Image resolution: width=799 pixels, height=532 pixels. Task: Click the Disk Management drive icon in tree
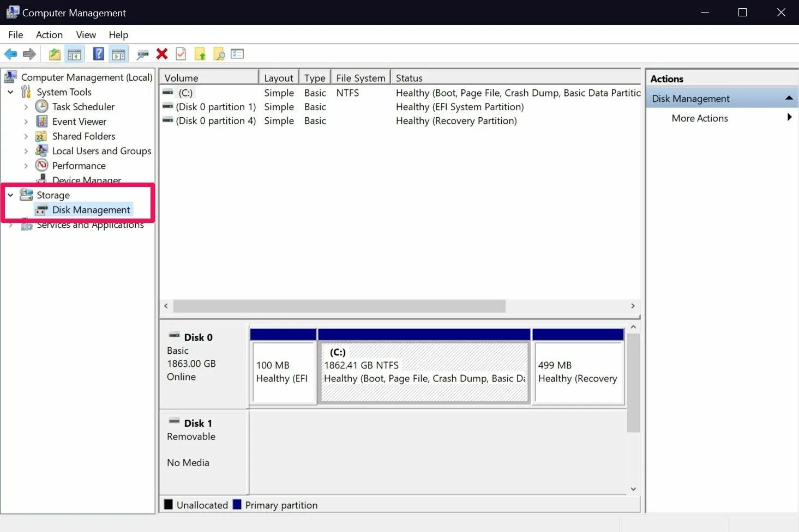click(x=41, y=210)
